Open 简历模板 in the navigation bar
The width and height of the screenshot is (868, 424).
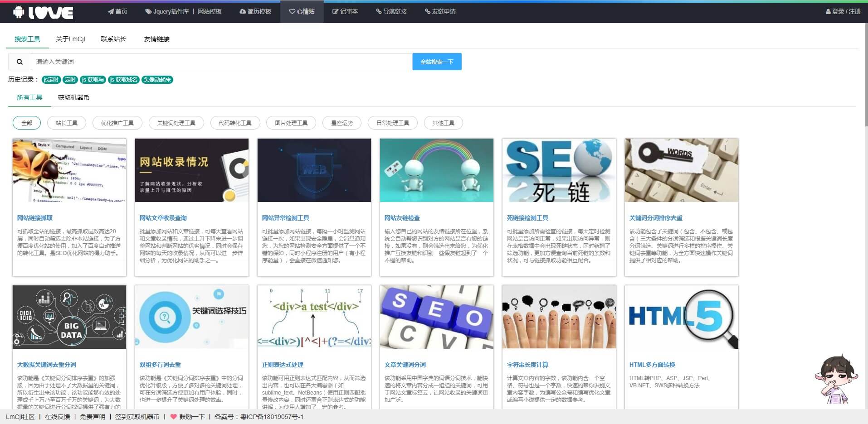(255, 11)
